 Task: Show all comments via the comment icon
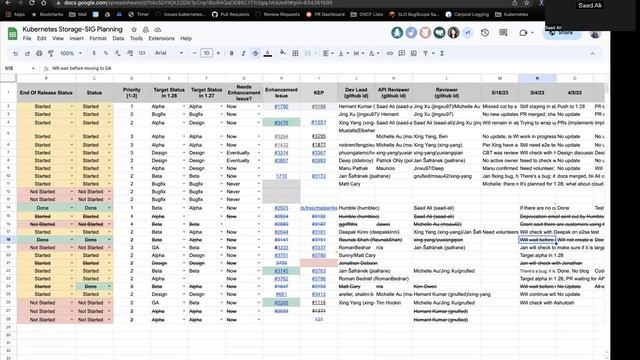pos(503,33)
